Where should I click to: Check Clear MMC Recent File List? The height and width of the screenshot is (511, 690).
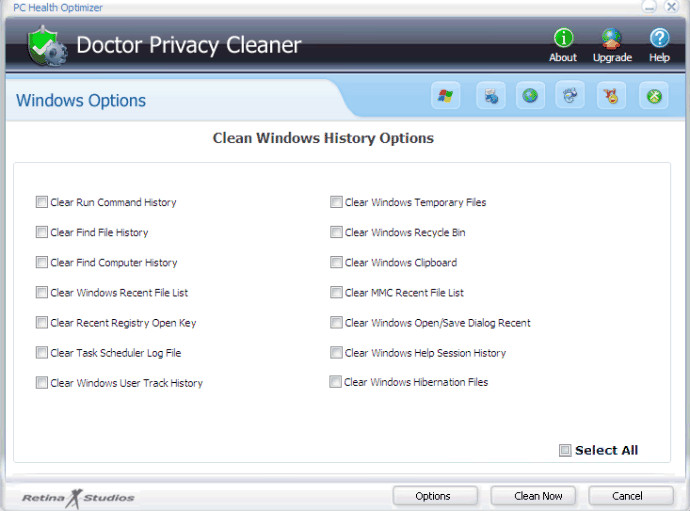pos(336,292)
